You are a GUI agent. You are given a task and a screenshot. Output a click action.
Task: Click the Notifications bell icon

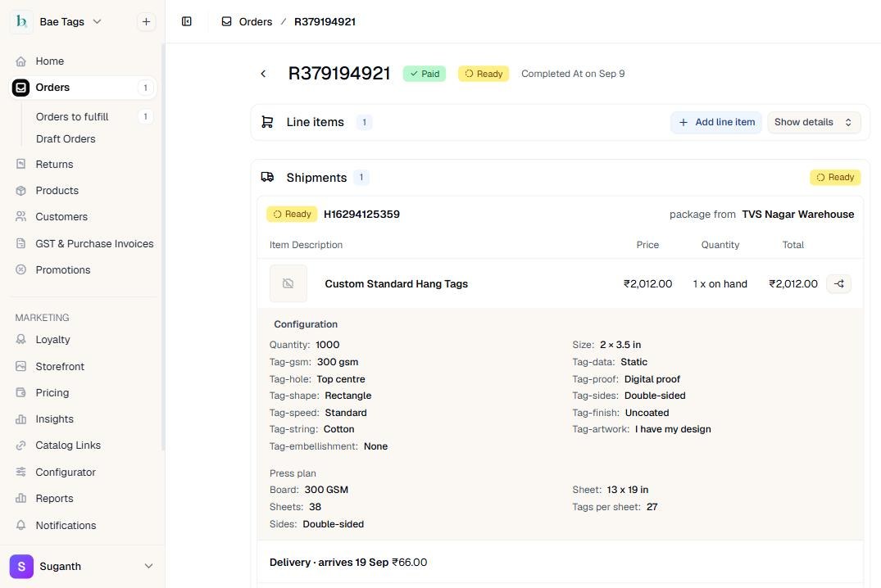(20, 525)
